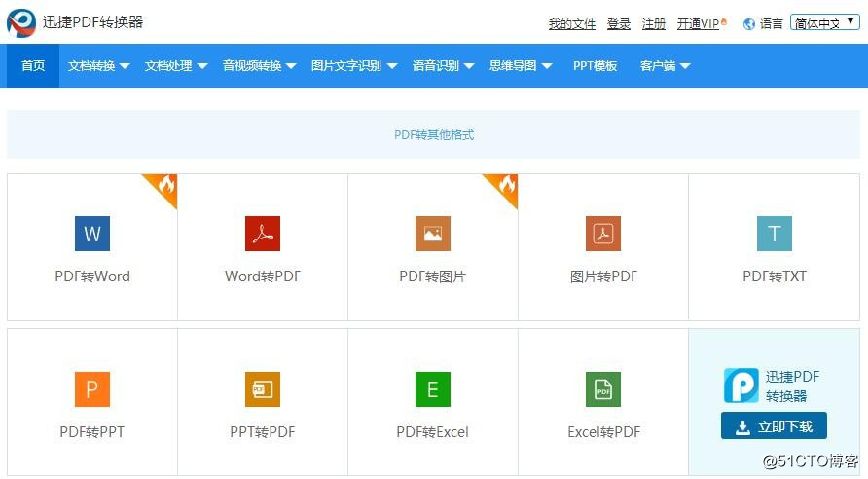This screenshot has height=479, width=868.
Task: Click the PDF转其他格式 section banner
Action: point(433,134)
